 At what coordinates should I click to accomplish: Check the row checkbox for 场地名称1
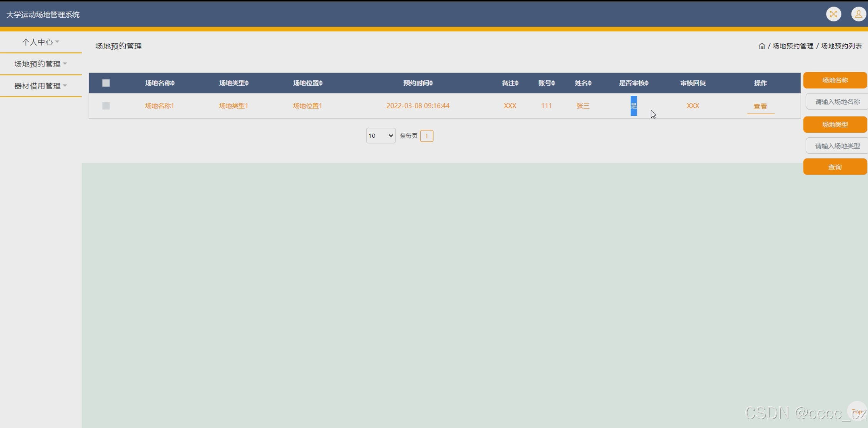point(106,106)
